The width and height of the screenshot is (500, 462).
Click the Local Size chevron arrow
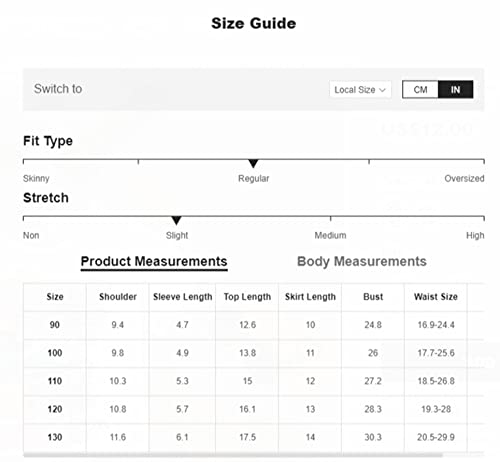pos(382,90)
